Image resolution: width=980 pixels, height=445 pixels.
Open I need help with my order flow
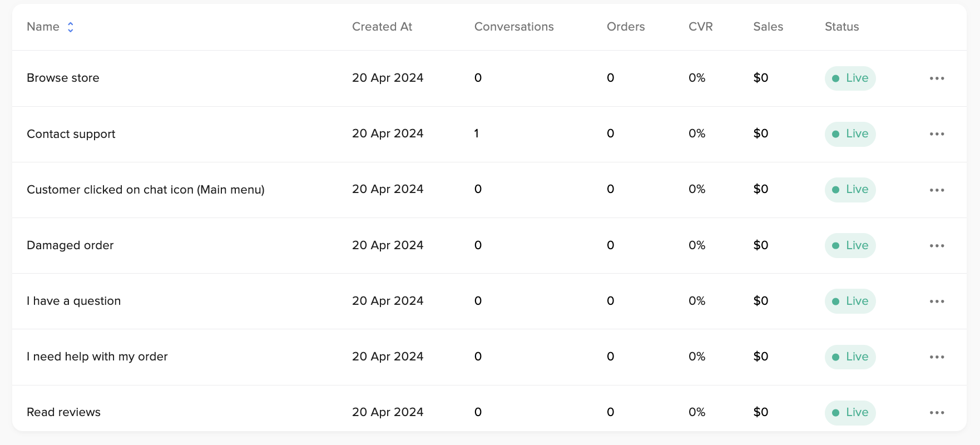click(97, 357)
